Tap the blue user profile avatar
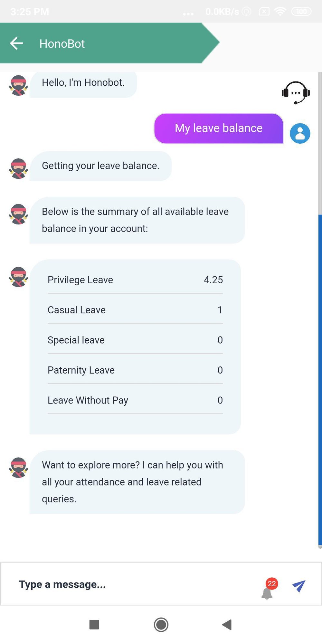 click(300, 133)
